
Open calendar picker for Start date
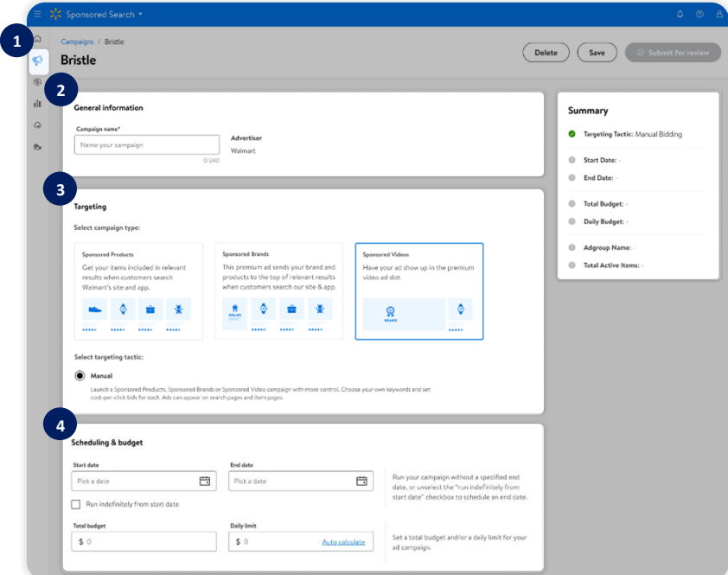click(205, 481)
